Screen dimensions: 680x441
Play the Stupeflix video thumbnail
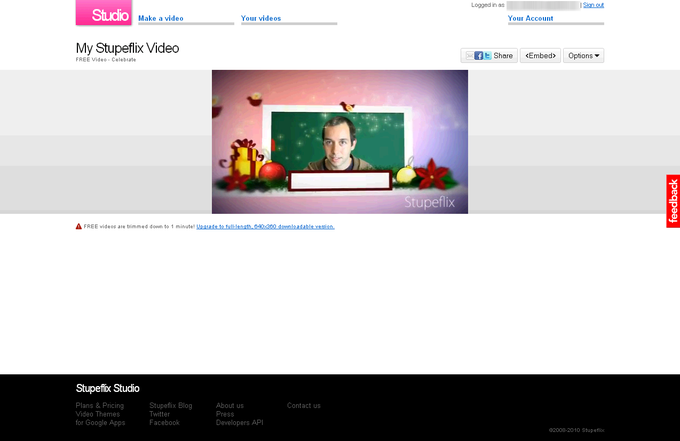[x=340, y=142]
